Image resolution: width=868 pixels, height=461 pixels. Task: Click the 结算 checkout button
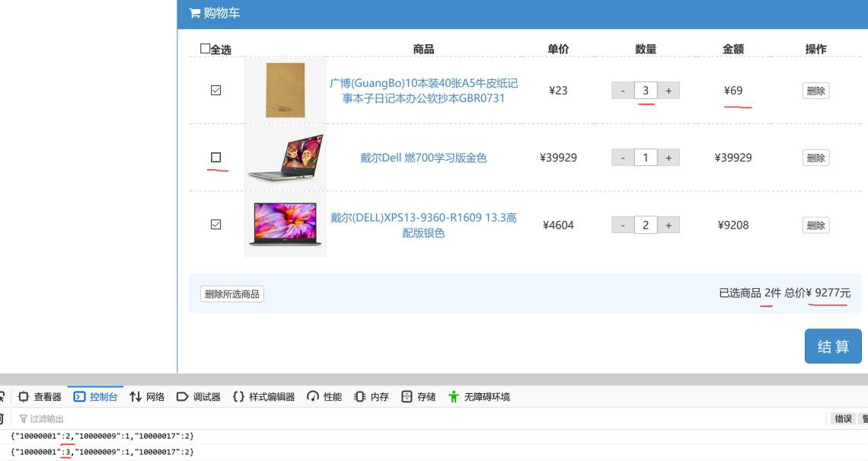(833, 346)
